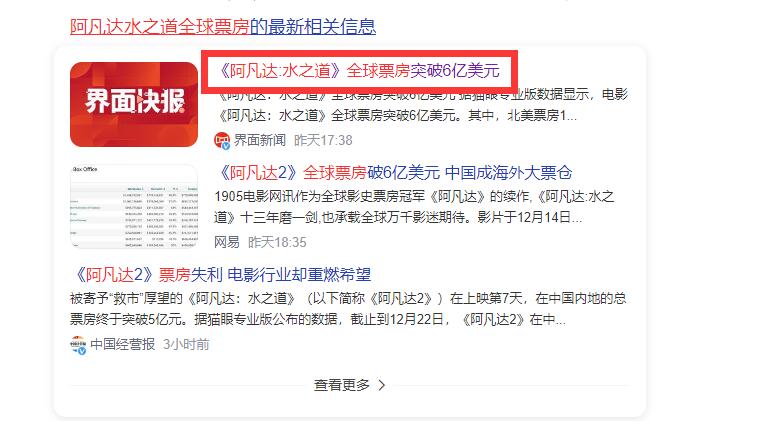Click the 中国经营报 source avatar icon
The height and width of the screenshot is (421, 768).
[78, 345]
